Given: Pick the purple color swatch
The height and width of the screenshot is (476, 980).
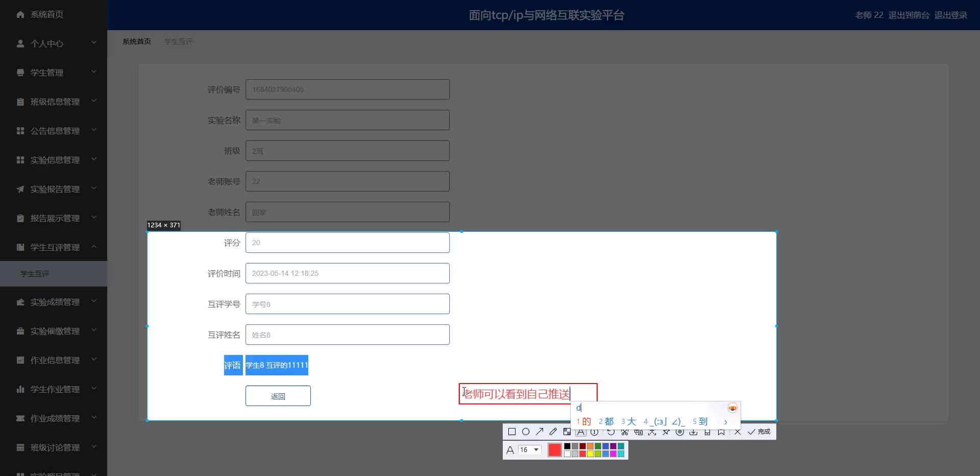Looking at the screenshot, I should pyautogui.click(x=613, y=446).
